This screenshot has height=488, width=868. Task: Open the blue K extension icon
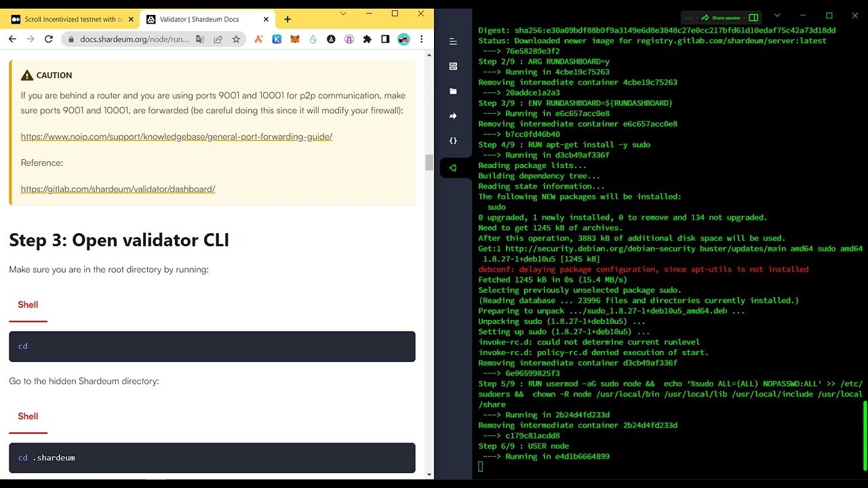coord(277,39)
